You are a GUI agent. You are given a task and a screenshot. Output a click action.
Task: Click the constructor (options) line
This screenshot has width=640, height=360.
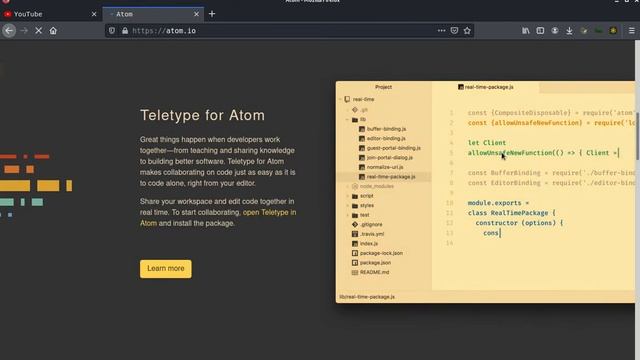coord(519,223)
